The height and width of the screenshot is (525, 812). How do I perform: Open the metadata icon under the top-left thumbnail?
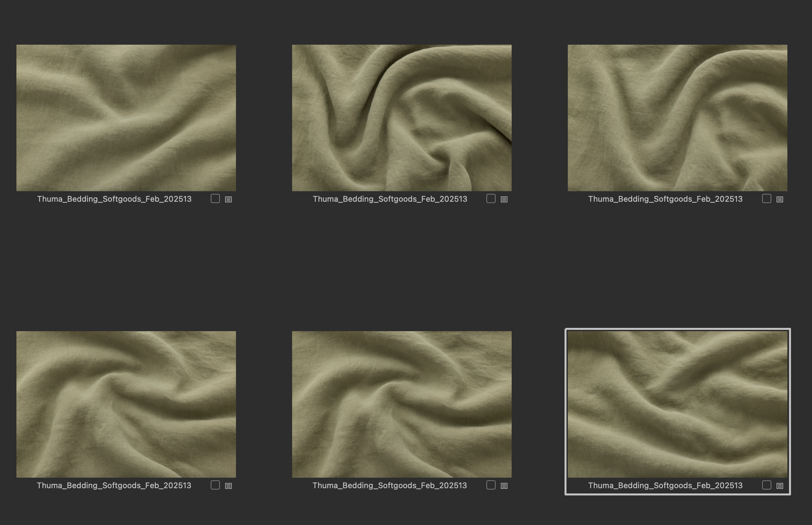(228, 199)
